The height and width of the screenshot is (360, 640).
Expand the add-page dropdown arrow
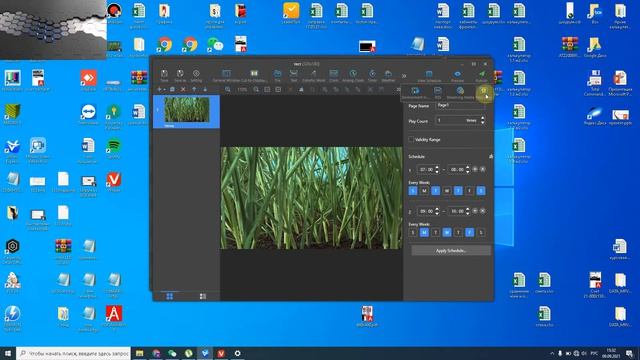coord(164,89)
